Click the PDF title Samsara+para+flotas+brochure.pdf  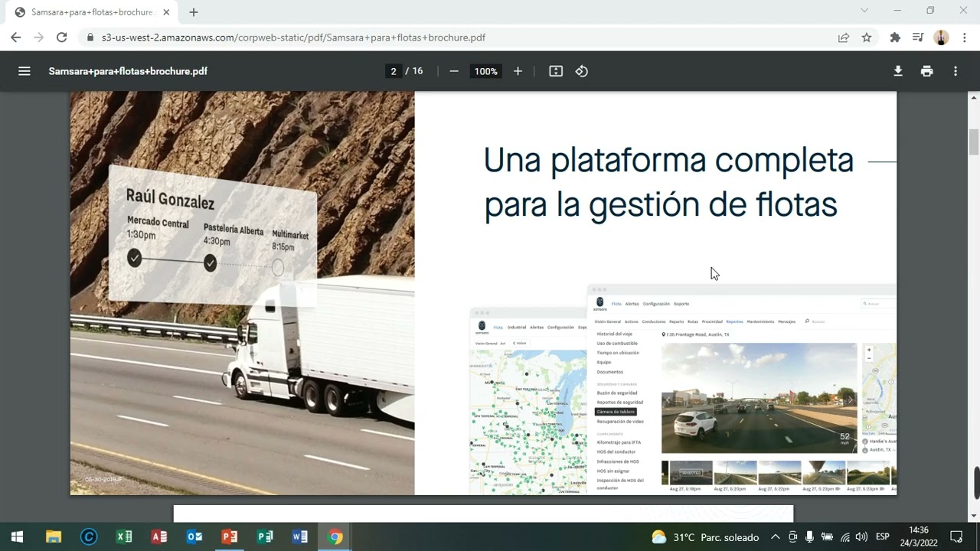128,71
